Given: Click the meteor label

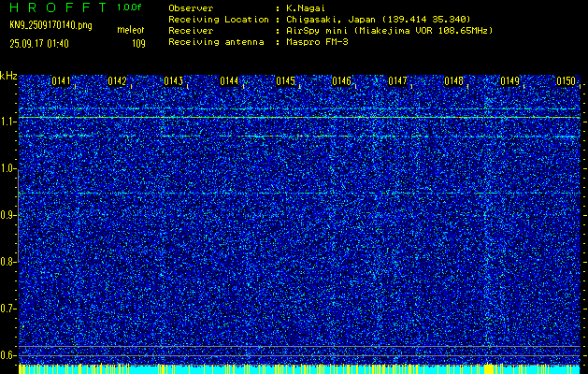Looking at the screenshot, I should [131, 30].
